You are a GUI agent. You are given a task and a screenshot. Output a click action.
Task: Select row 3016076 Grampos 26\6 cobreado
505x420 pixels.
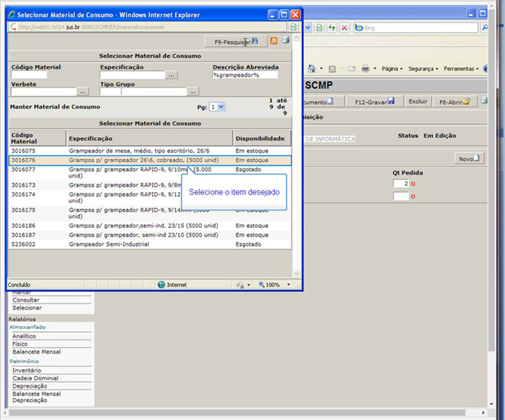pyautogui.click(x=150, y=160)
